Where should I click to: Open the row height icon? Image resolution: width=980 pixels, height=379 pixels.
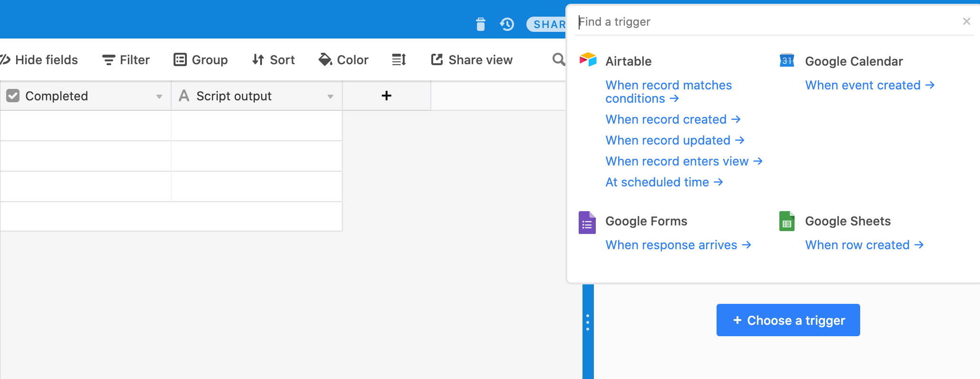tap(399, 59)
